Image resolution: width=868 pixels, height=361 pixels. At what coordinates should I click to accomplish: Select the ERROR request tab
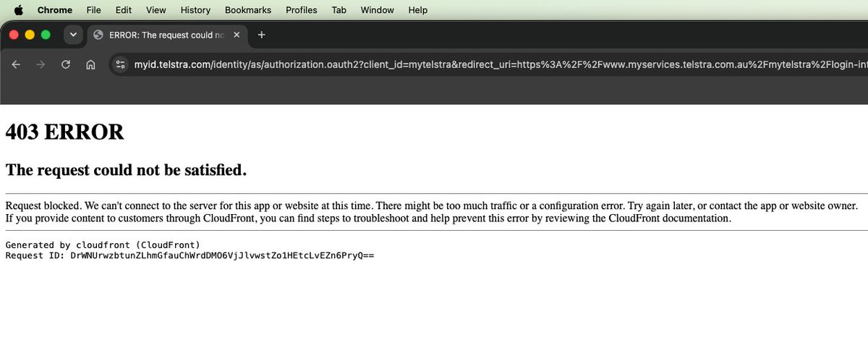169,35
